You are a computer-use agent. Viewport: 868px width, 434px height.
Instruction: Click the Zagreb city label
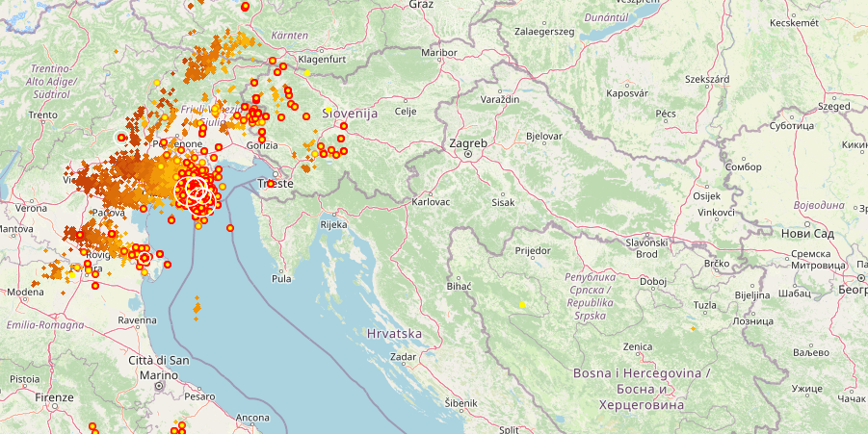coord(468,143)
